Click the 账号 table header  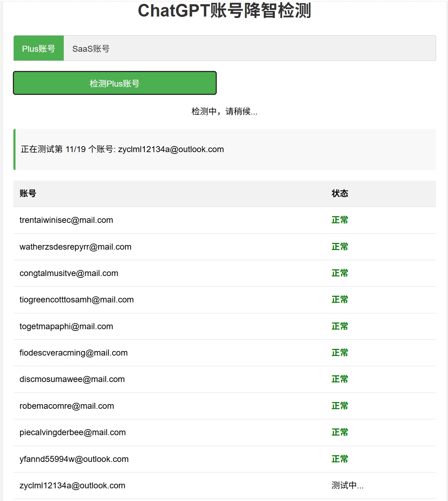point(27,194)
